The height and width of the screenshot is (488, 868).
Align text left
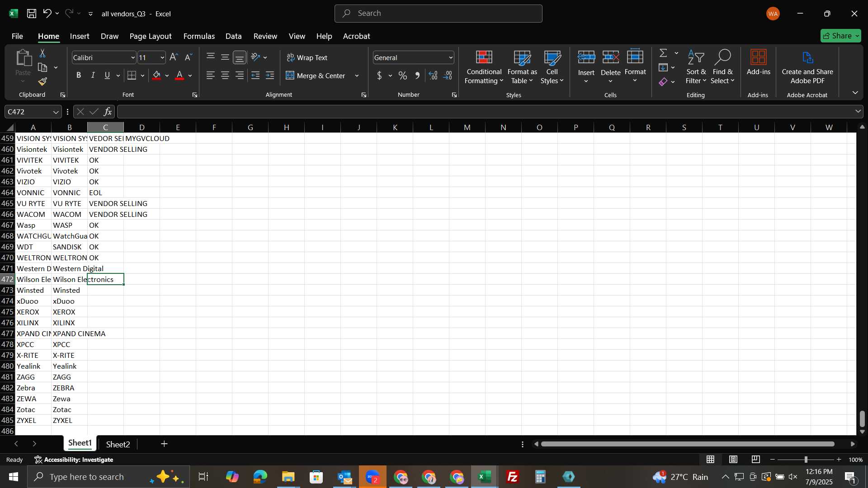(211, 75)
